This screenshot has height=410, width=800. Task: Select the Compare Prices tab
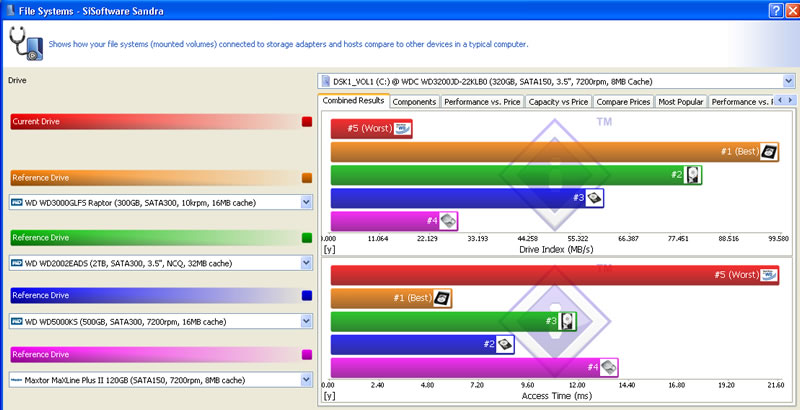tap(624, 101)
